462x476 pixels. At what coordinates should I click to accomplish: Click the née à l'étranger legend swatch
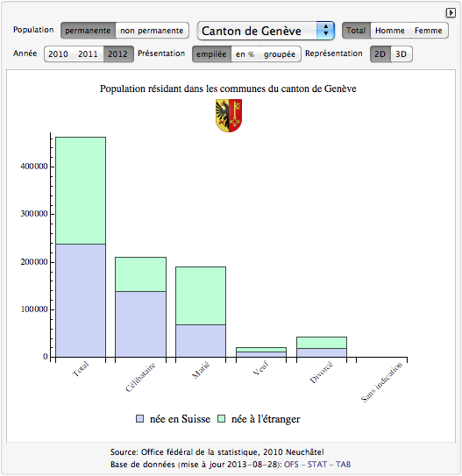(x=221, y=419)
